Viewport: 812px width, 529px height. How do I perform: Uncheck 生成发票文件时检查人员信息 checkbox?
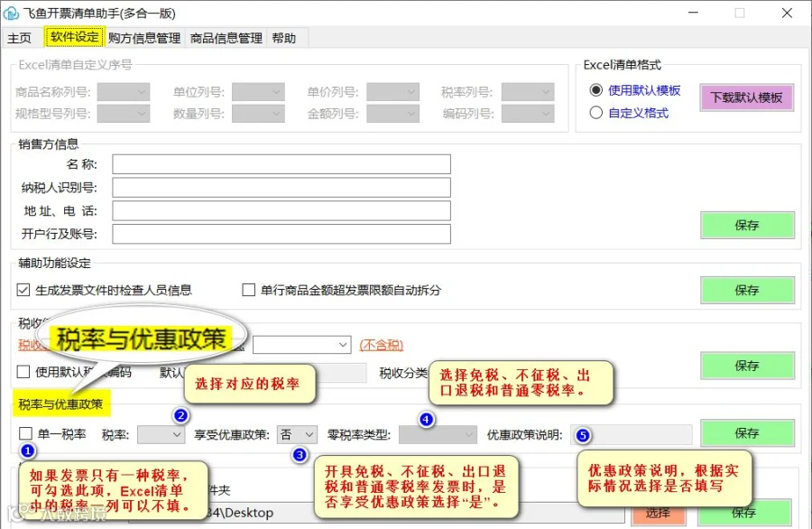tap(23, 290)
